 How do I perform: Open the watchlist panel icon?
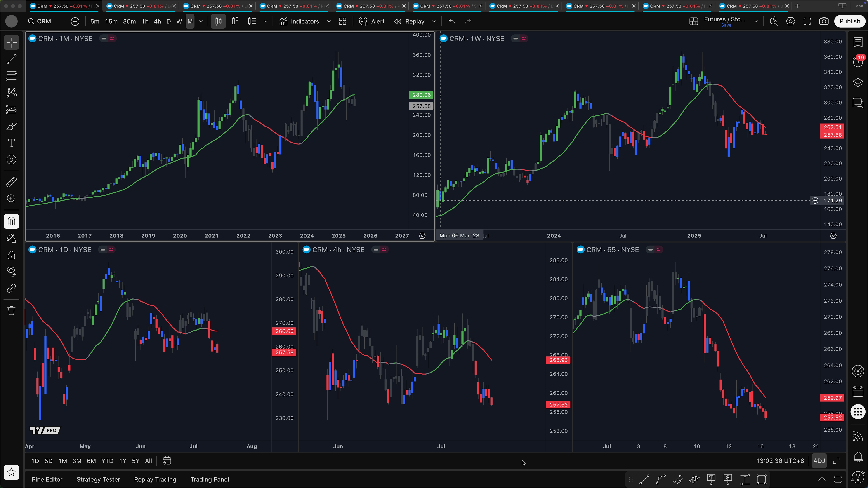(x=858, y=42)
